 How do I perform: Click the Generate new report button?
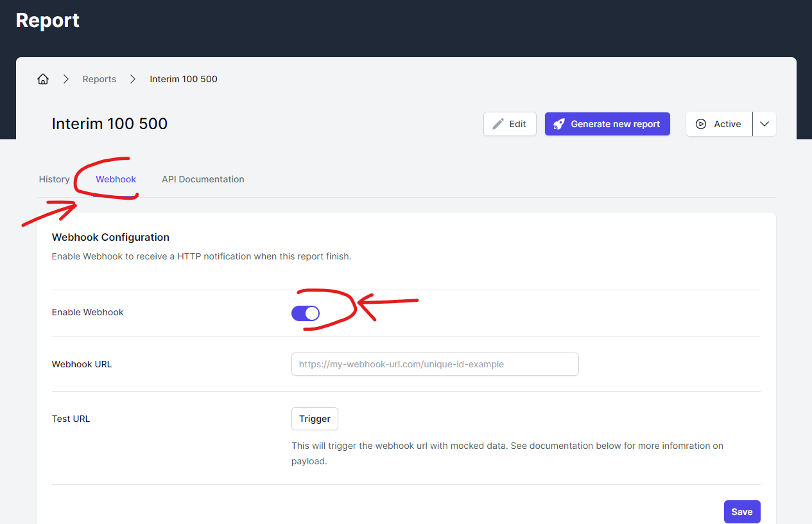(607, 124)
